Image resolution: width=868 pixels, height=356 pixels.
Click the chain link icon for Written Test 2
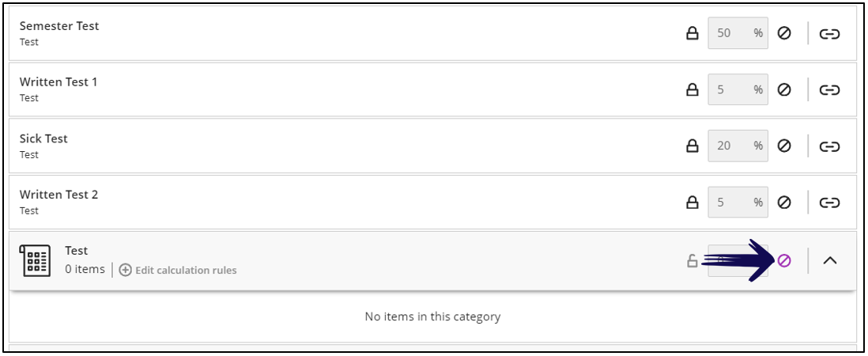point(829,203)
